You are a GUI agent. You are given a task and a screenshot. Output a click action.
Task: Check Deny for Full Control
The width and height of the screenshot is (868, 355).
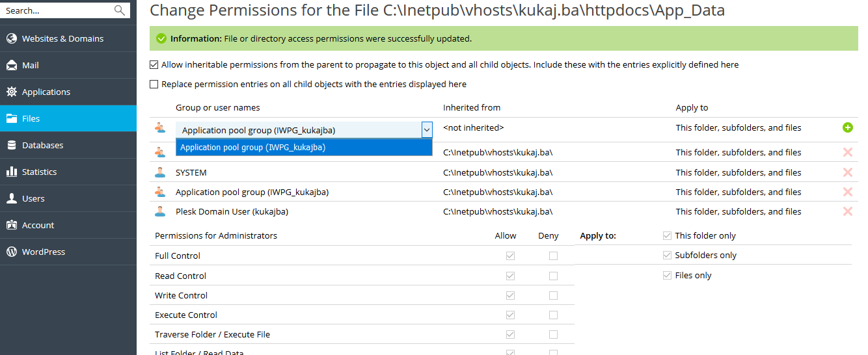pos(553,256)
